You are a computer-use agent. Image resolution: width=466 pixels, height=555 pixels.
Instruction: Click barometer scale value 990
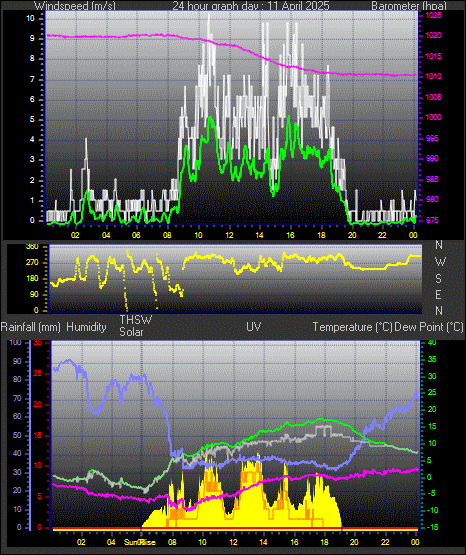click(432, 158)
